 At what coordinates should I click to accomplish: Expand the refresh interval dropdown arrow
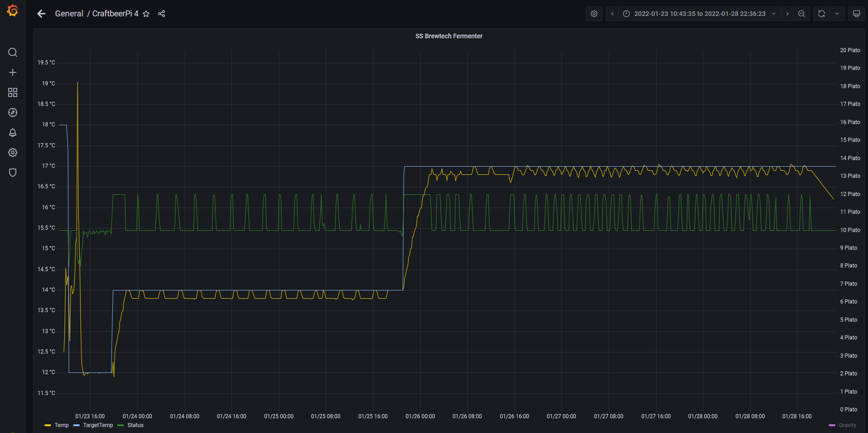tap(837, 14)
